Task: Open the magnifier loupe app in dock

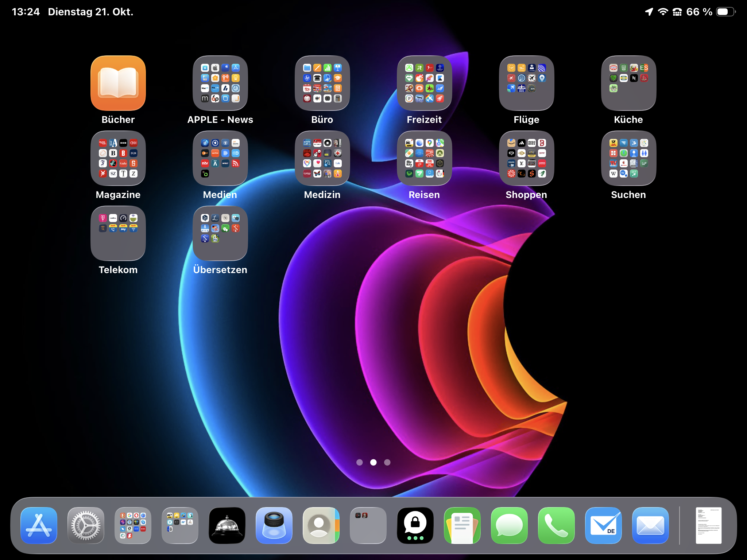Action: (274, 525)
